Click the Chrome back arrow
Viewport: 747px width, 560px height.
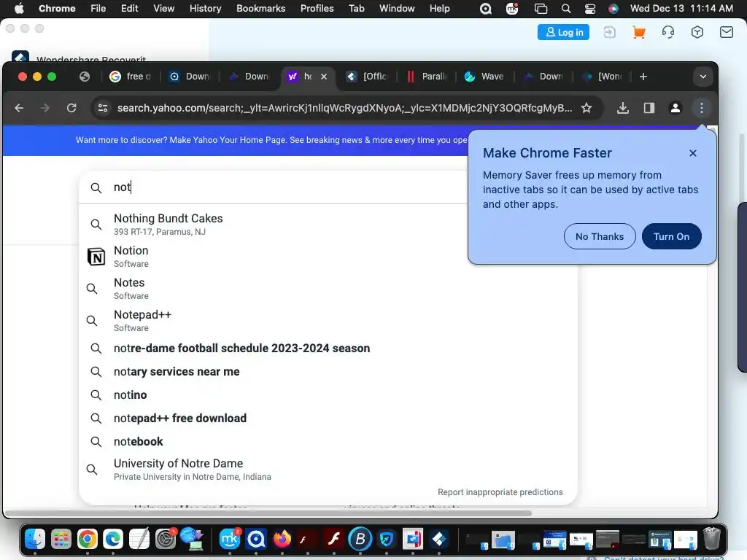coord(19,108)
